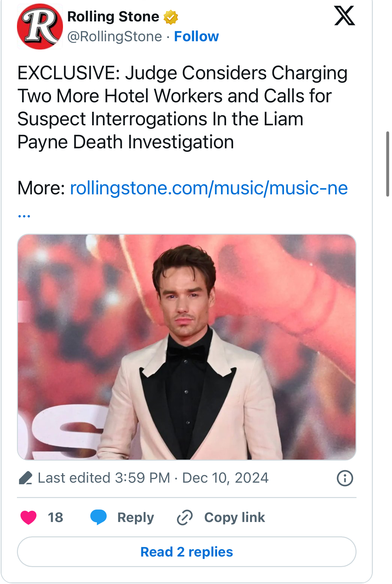This screenshot has width=392, height=584.
Task: Open the @RollingStone handle
Action: 114,36
